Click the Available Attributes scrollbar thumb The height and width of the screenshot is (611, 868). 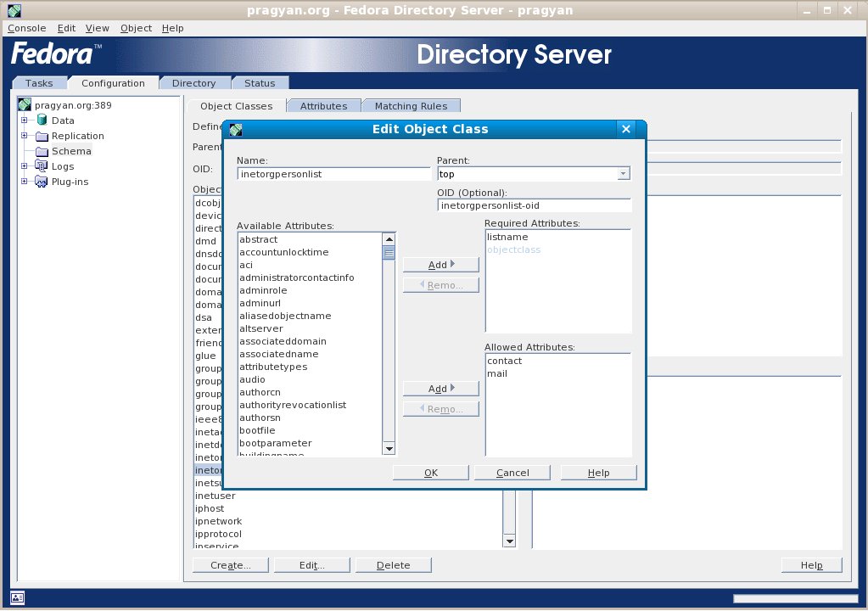(389, 253)
